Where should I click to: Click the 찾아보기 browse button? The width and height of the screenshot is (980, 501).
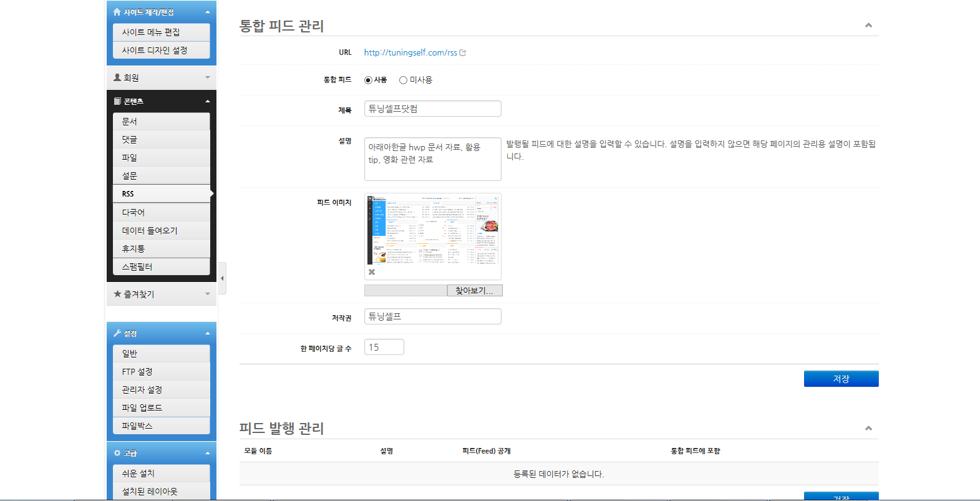[474, 291]
